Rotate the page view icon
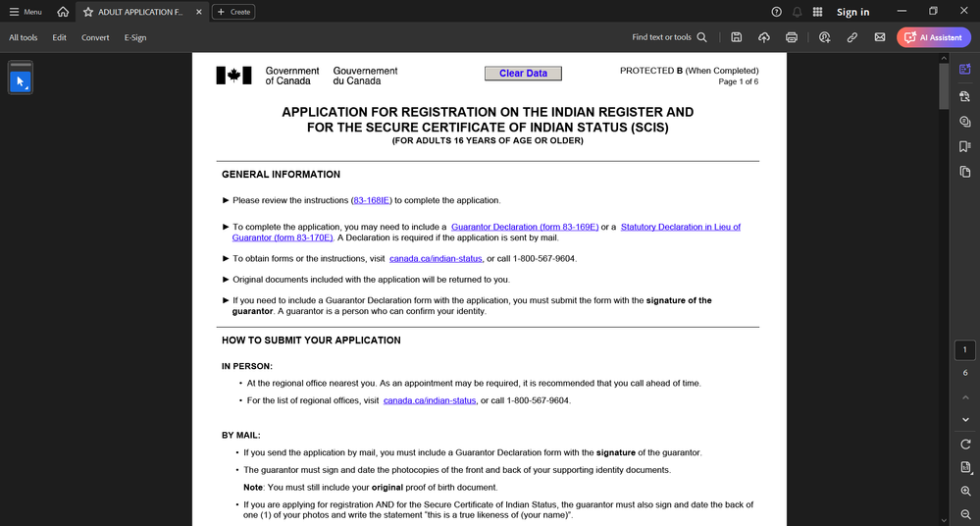The height and width of the screenshot is (526, 980). 965,445
